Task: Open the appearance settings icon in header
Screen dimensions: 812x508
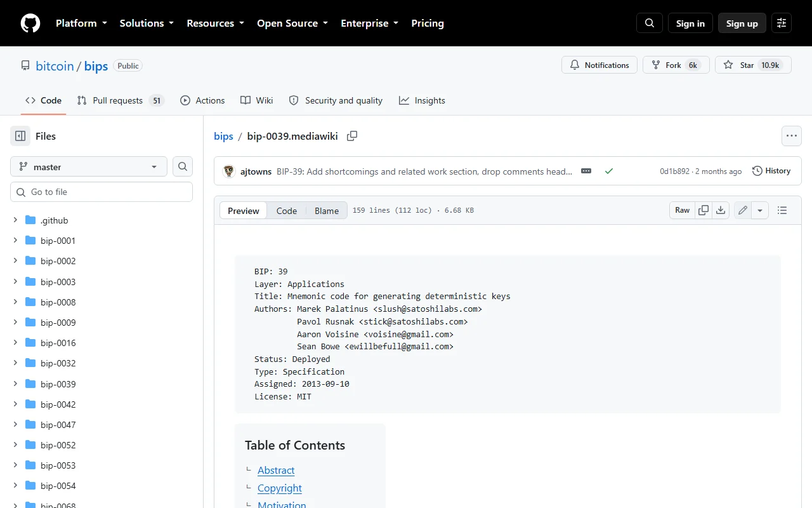Action: (x=782, y=23)
